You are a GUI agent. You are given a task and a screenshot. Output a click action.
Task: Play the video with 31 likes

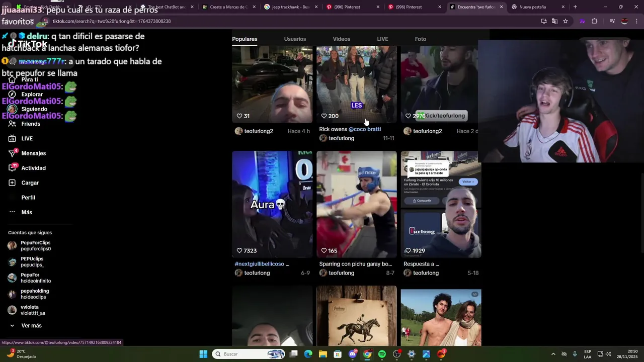pos(272,84)
